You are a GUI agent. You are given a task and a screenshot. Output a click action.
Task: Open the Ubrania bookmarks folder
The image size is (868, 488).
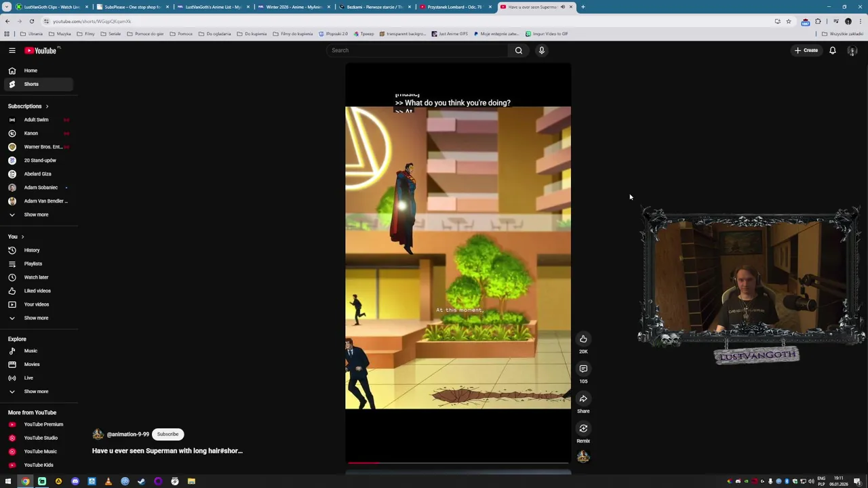pos(31,34)
